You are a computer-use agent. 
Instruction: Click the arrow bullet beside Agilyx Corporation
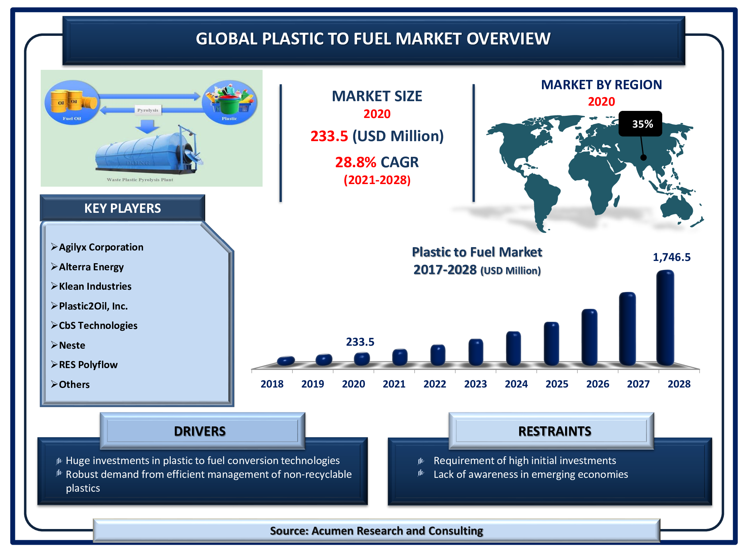click(x=54, y=247)
